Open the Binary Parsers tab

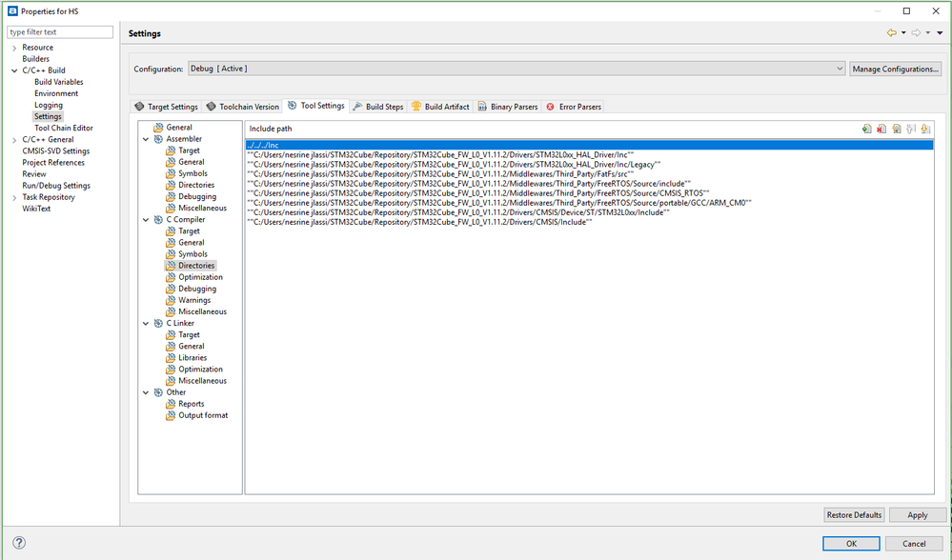pyautogui.click(x=508, y=106)
